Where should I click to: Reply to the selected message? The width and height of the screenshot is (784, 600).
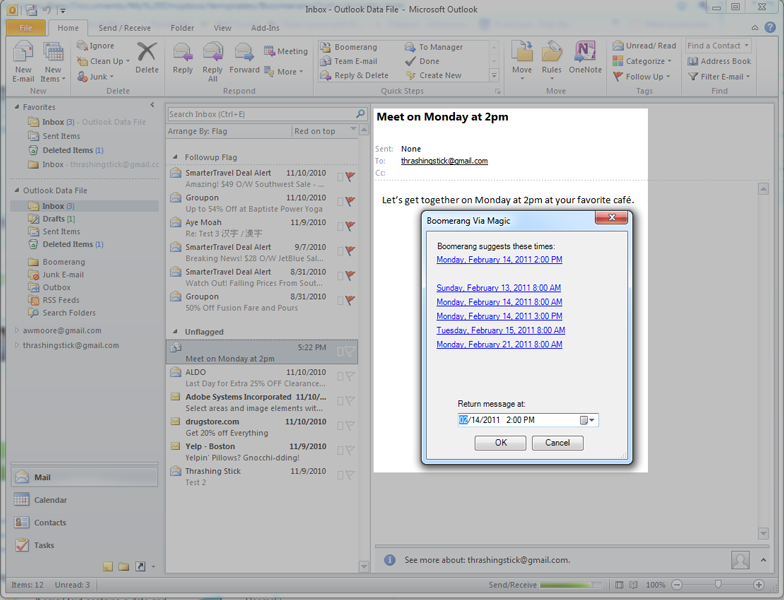tap(182, 58)
